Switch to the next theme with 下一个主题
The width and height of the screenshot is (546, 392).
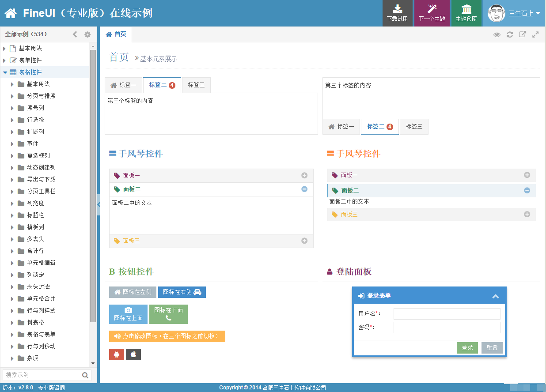tap(432, 13)
